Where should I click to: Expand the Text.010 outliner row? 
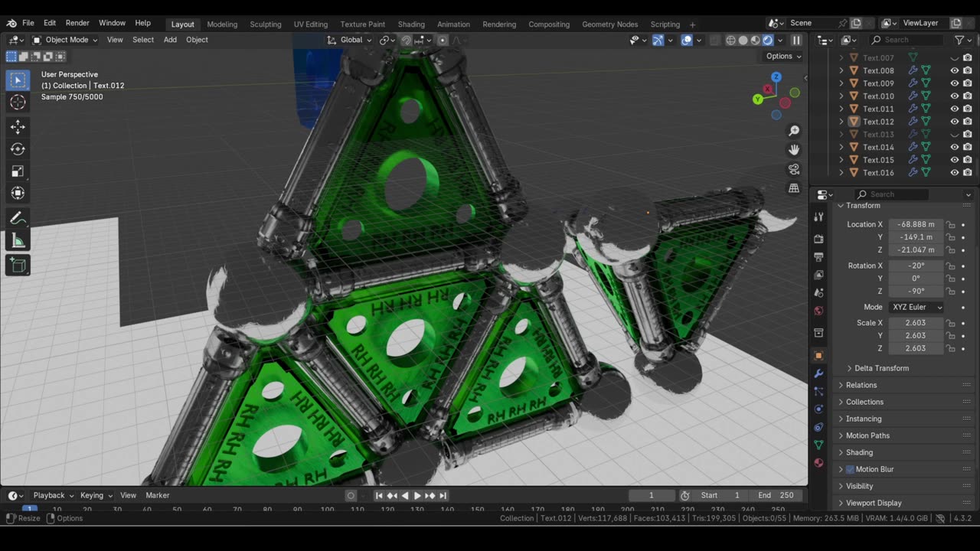tap(841, 96)
